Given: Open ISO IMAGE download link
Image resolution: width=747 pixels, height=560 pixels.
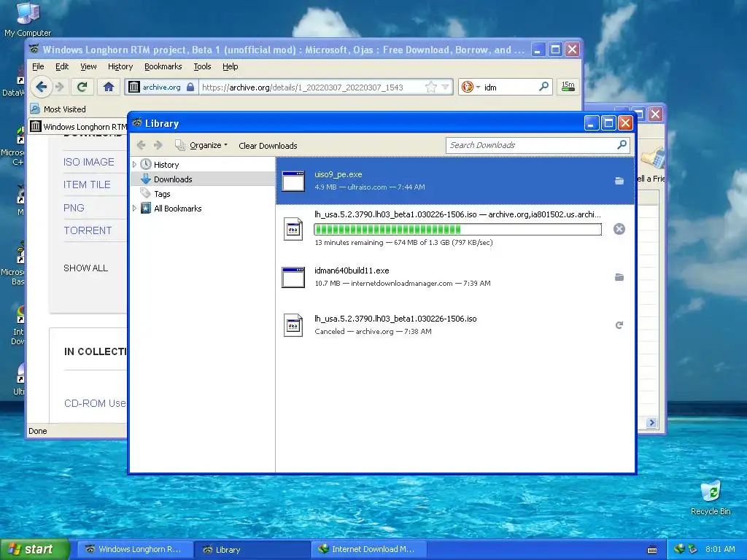Looking at the screenshot, I should [88, 162].
